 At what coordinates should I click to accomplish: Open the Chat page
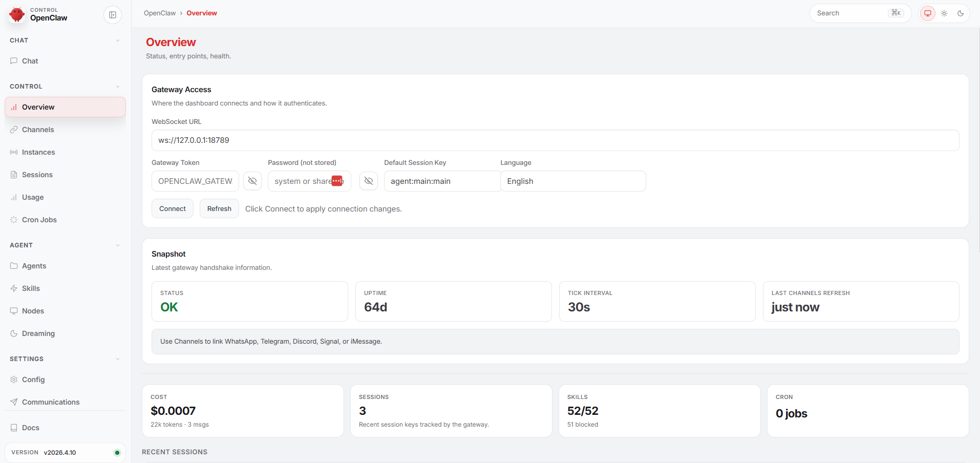(65, 61)
